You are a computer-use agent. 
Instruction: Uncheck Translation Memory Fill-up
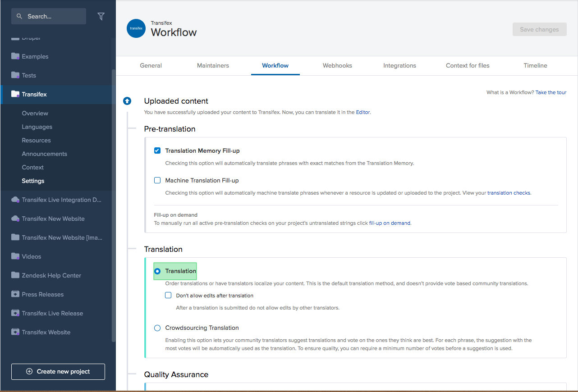click(157, 150)
